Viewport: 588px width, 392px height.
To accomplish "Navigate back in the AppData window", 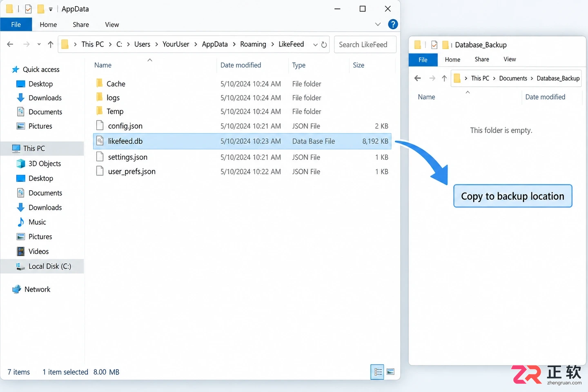I will point(10,44).
